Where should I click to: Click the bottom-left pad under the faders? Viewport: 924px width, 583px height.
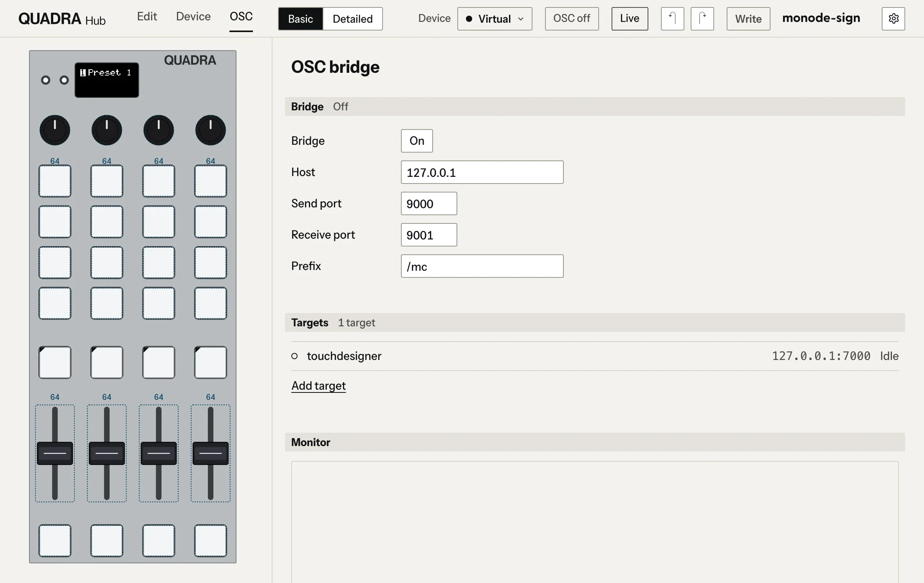tap(55, 541)
